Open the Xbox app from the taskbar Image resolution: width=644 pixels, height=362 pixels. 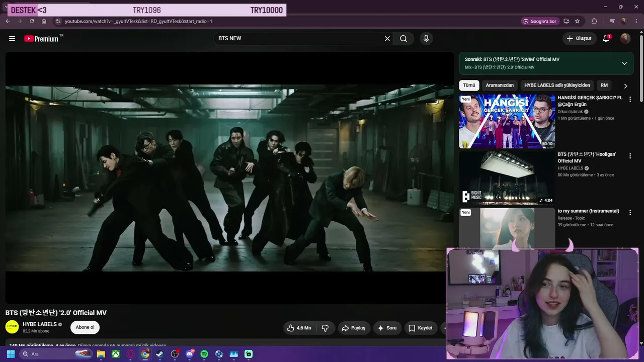116,354
